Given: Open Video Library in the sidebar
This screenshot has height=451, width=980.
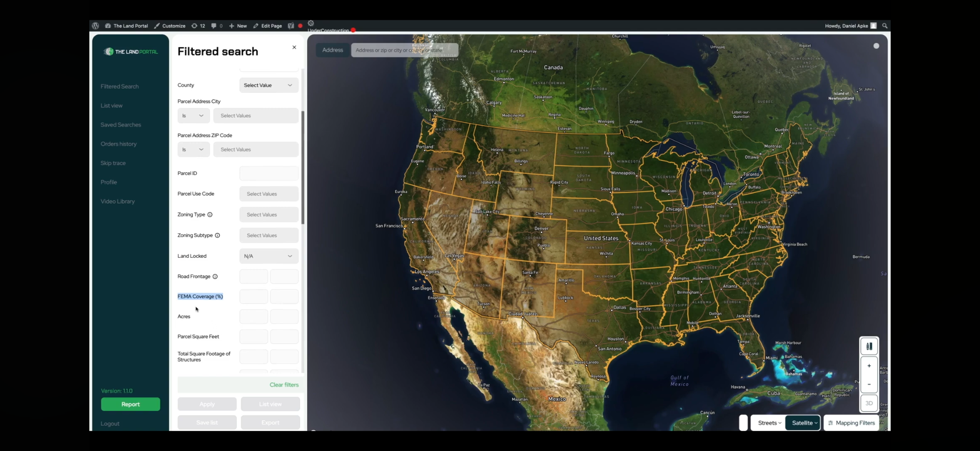Looking at the screenshot, I should pos(118,201).
